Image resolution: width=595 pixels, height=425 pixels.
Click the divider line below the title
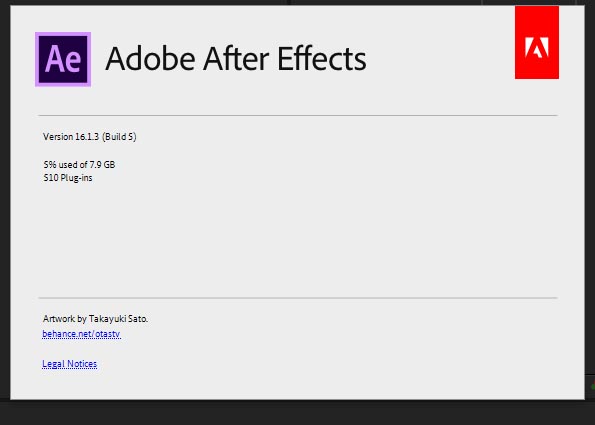[x=298, y=115]
